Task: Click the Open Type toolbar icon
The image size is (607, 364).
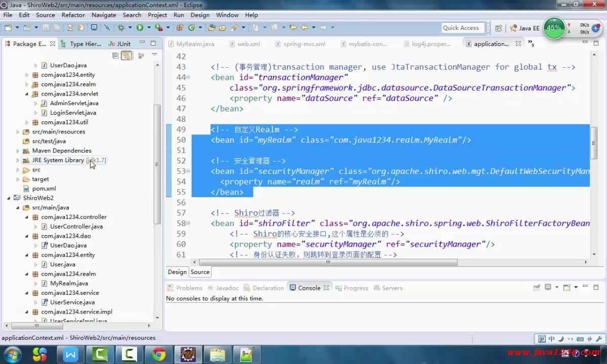Action: click(211, 28)
